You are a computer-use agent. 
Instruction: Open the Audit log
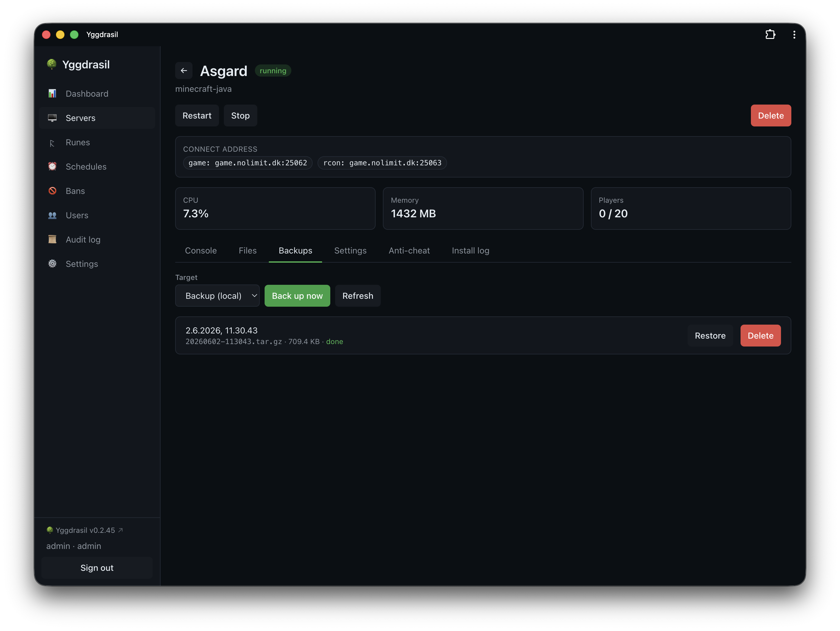click(x=97, y=240)
